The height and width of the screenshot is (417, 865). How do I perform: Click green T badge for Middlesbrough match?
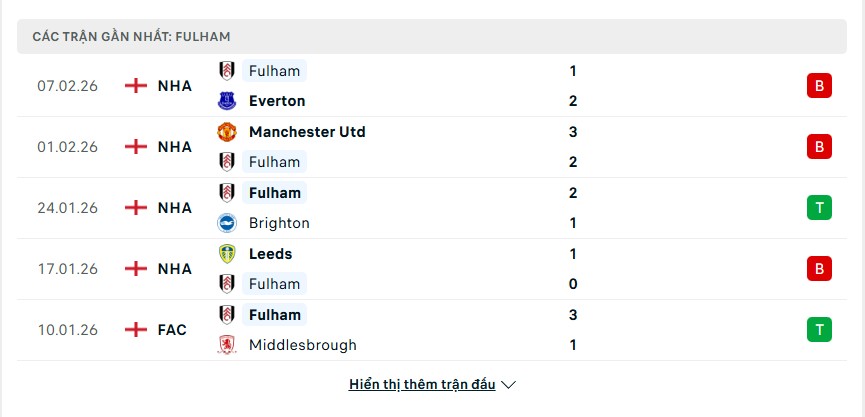pos(819,330)
